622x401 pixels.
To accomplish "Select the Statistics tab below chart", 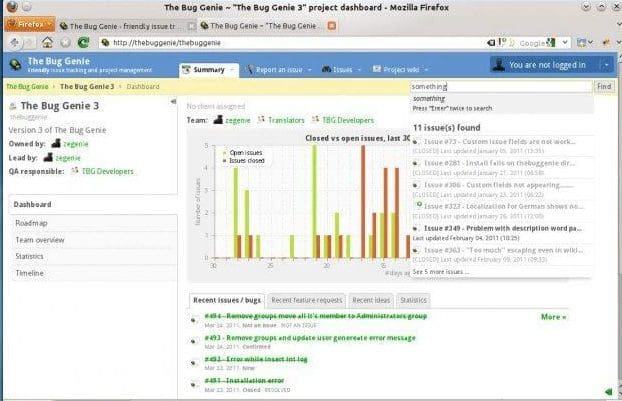I will click(413, 299).
